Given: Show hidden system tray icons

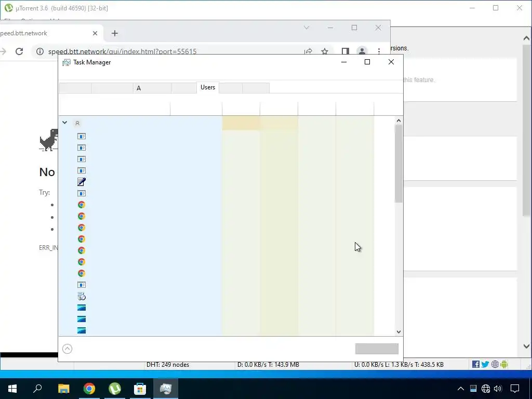Looking at the screenshot, I should click(x=460, y=389).
